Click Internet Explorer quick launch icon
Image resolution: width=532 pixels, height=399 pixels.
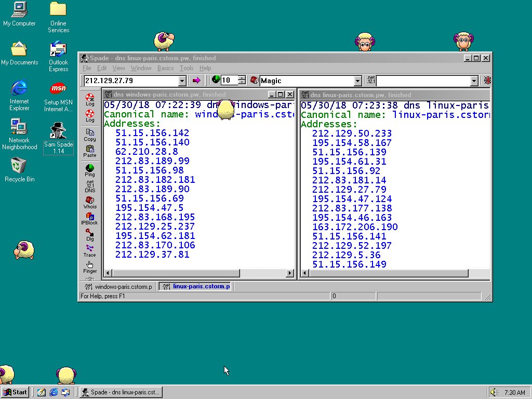54,392
